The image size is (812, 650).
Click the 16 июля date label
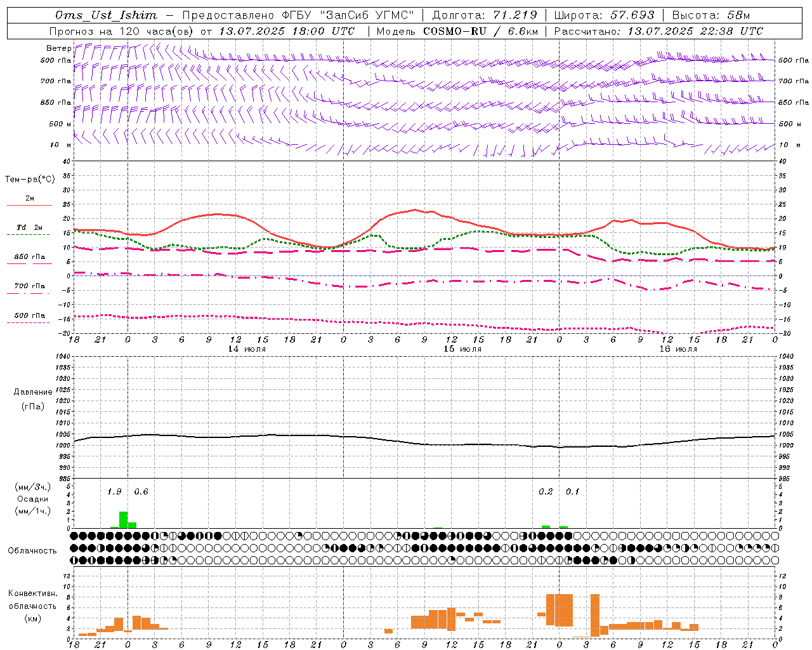coord(678,348)
